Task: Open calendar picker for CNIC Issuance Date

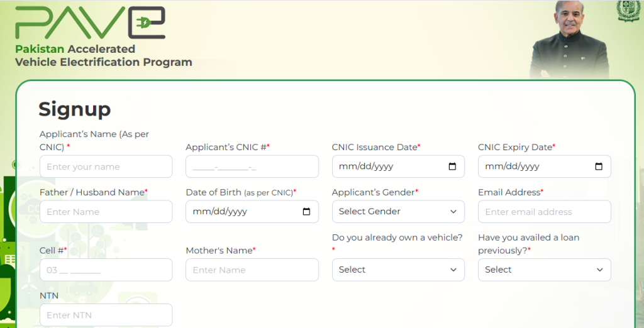Action: (x=452, y=167)
